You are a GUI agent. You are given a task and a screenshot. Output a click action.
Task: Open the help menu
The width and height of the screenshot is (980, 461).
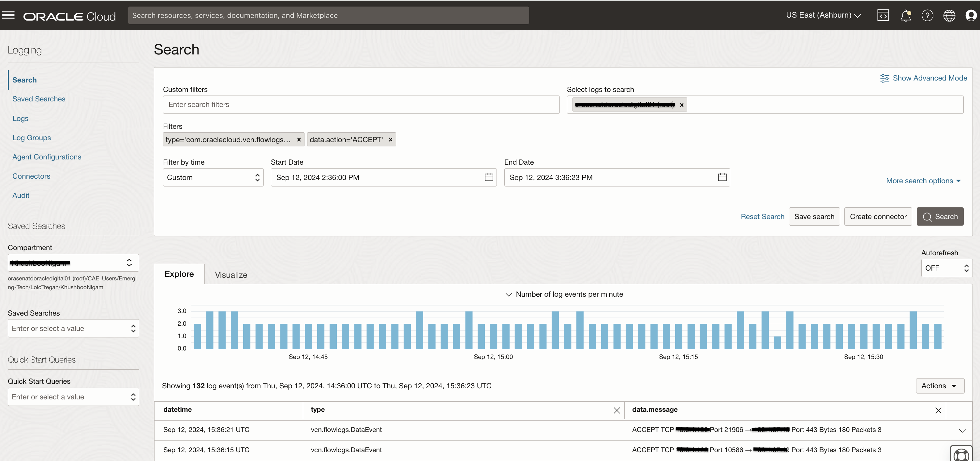[x=928, y=15]
